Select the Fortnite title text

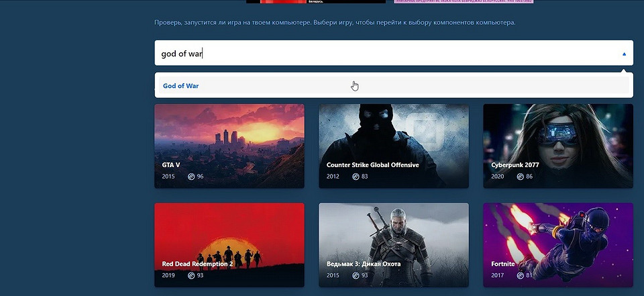tap(503, 264)
